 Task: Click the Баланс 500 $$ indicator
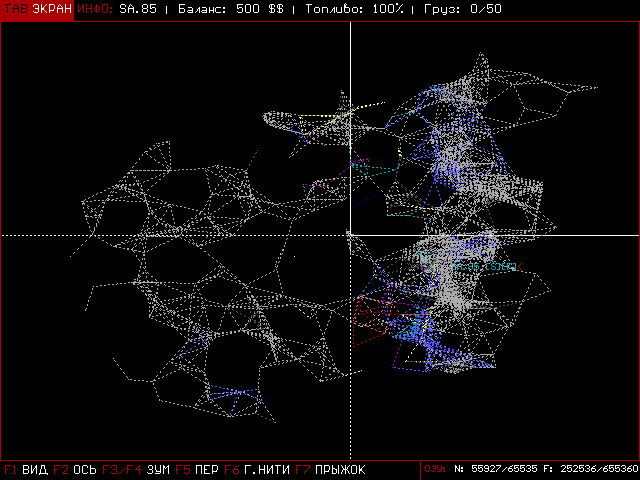click(x=231, y=9)
